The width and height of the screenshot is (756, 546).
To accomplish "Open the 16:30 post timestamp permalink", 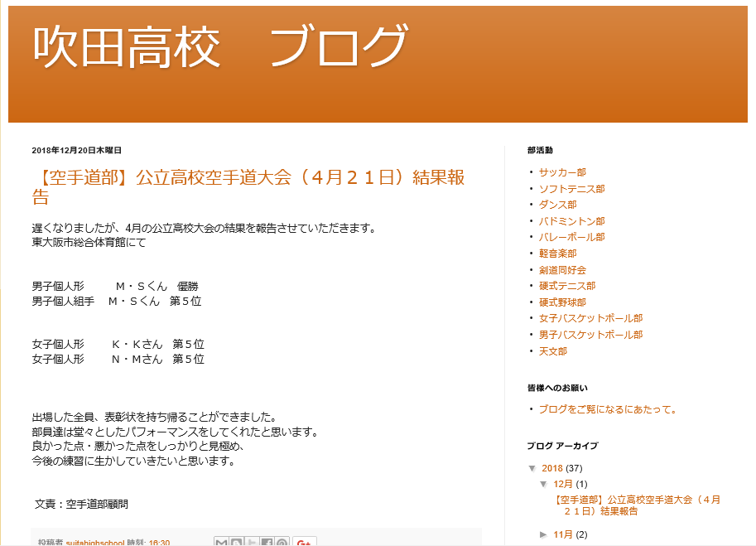I will [x=159, y=543].
